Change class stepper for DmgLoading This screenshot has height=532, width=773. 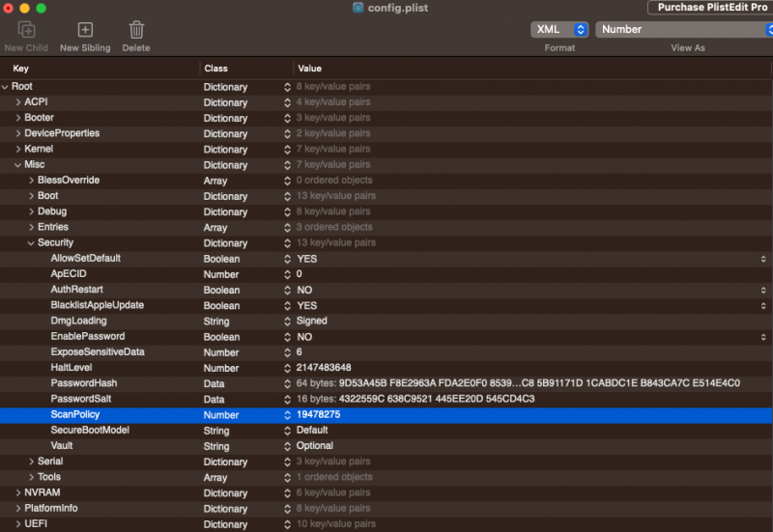pos(287,322)
